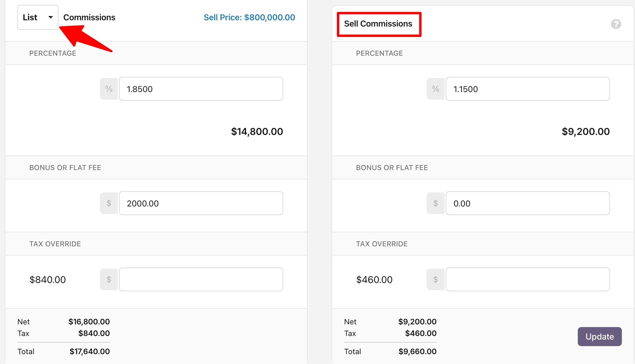Click the help question mark icon
The height and width of the screenshot is (364, 635).
(616, 24)
